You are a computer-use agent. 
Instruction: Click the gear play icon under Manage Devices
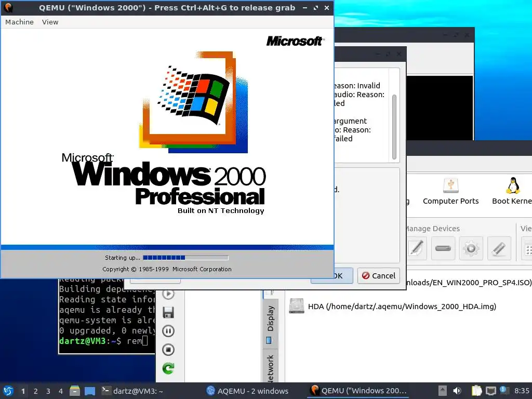pos(471,248)
